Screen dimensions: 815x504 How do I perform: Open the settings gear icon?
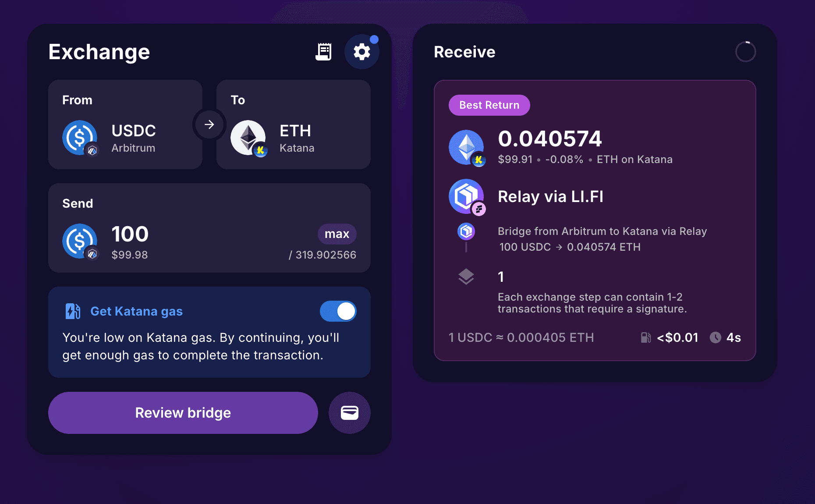point(362,52)
